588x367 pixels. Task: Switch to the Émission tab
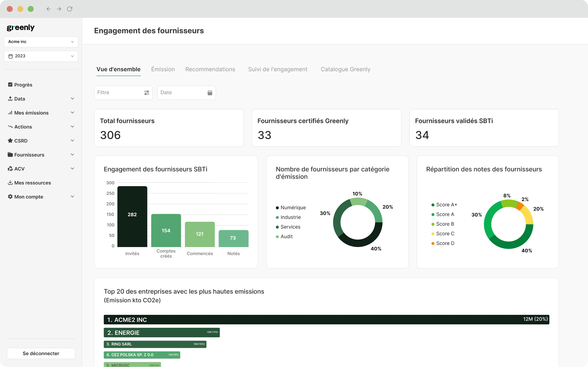[x=163, y=69]
